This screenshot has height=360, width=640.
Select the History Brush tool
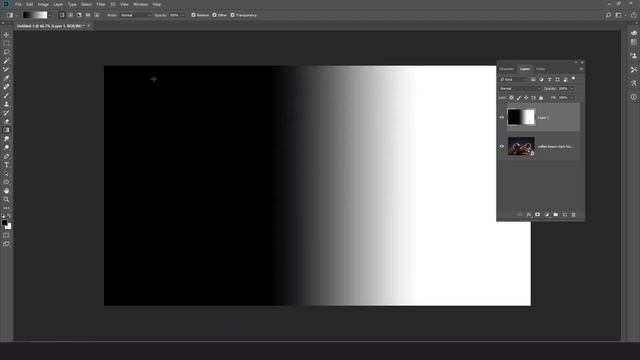6,113
